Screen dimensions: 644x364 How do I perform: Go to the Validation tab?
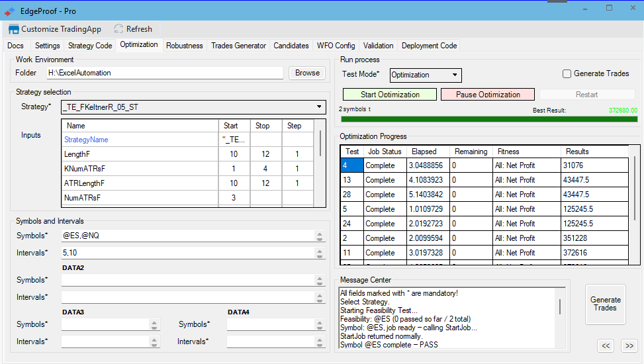[379, 46]
